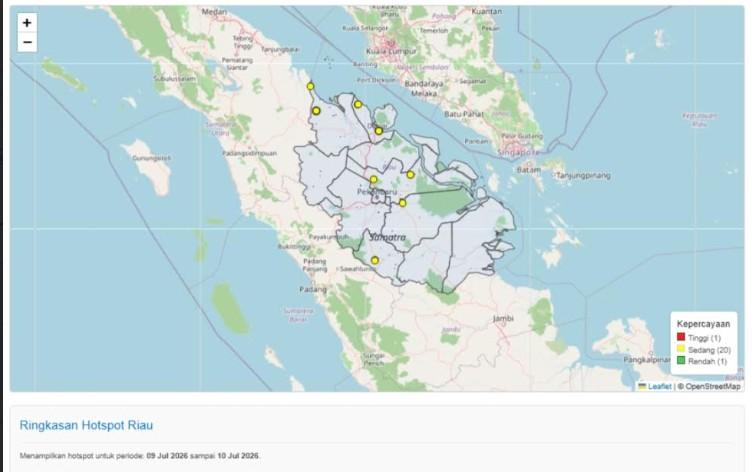The height and width of the screenshot is (472, 756).
Task: Open the OpenStreetMap attribution link
Action: click(x=713, y=386)
